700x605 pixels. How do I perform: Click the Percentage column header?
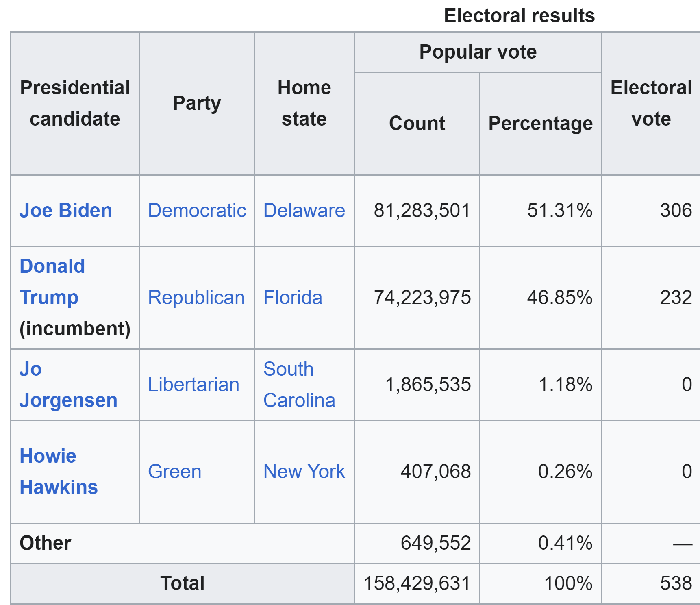pos(540,123)
